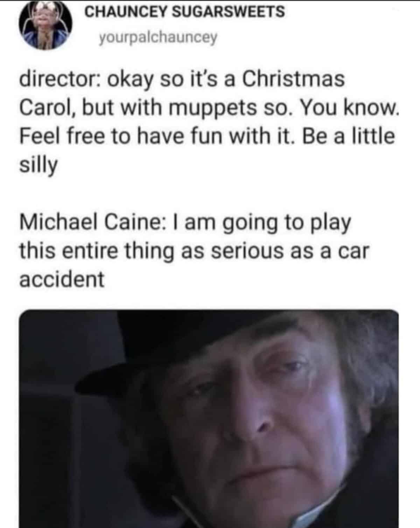Open the yourpalchauncey username handle

[158, 37]
